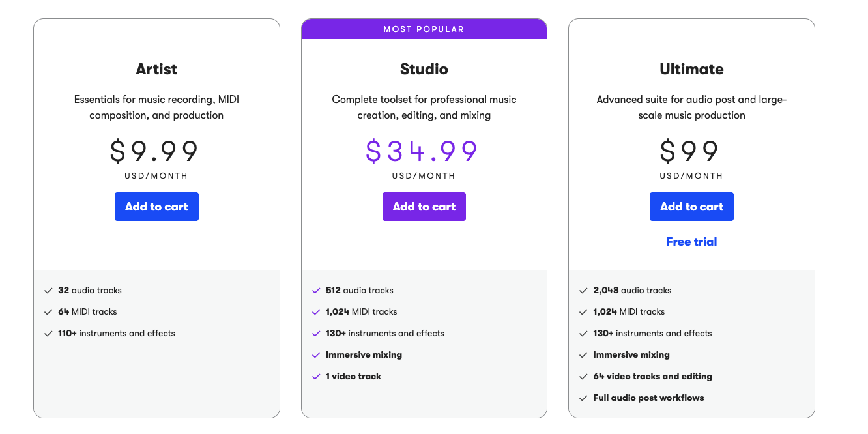
Task: Click Immersive mixing in the Studio feature list
Action: (364, 355)
